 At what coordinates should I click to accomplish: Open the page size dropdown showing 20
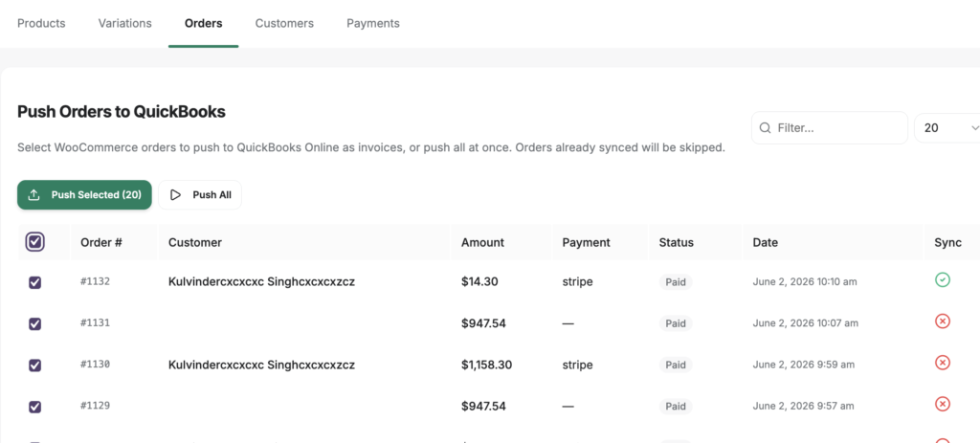947,127
